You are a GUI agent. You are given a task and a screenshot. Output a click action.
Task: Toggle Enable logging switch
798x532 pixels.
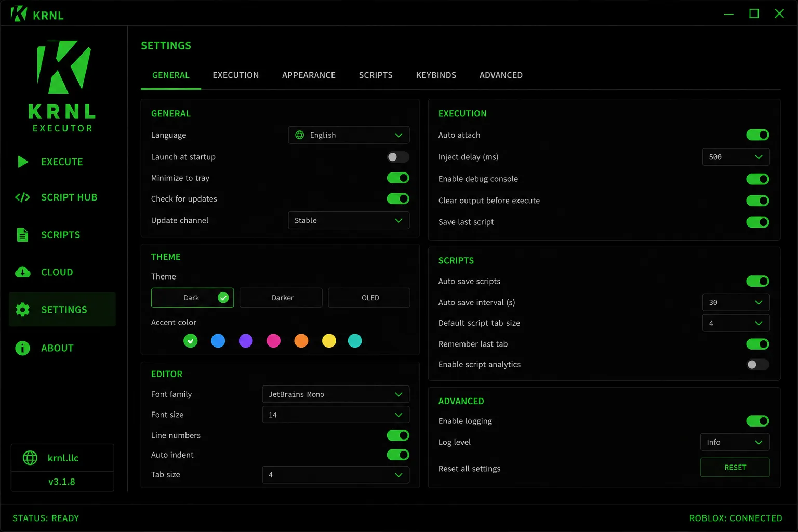click(x=757, y=421)
